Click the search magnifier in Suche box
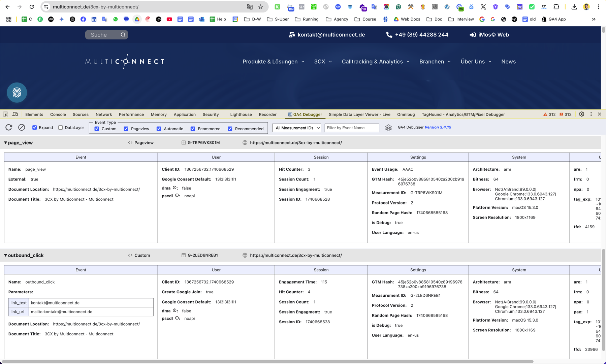606x364 pixels. (123, 35)
